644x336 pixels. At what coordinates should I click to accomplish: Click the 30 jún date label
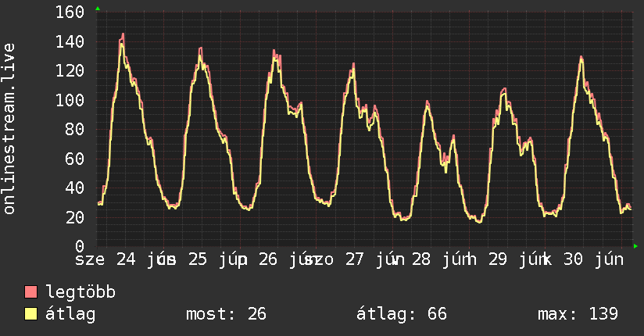tap(593, 259)
